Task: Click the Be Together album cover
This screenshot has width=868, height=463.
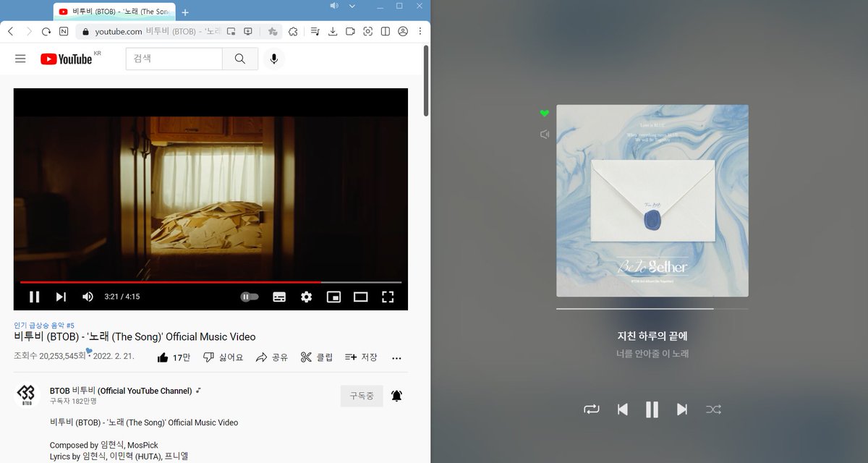Action: 652,200
